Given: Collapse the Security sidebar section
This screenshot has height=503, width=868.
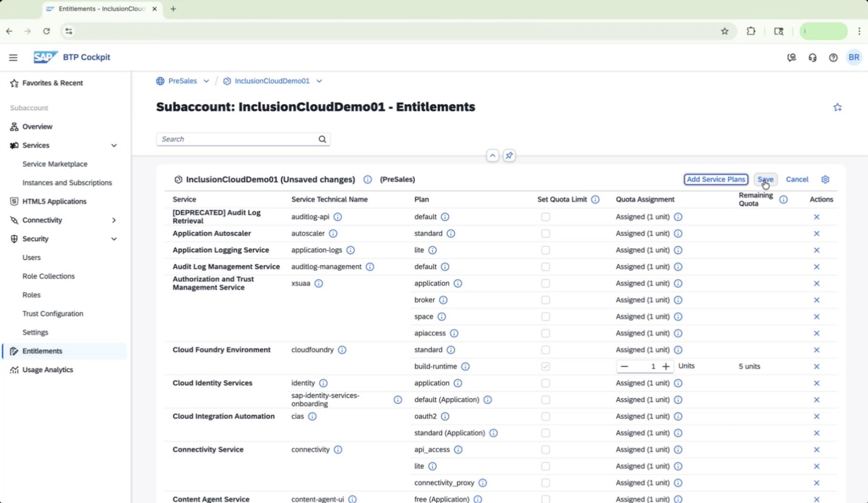Looking at the screenshot, I should click(114, 239).
